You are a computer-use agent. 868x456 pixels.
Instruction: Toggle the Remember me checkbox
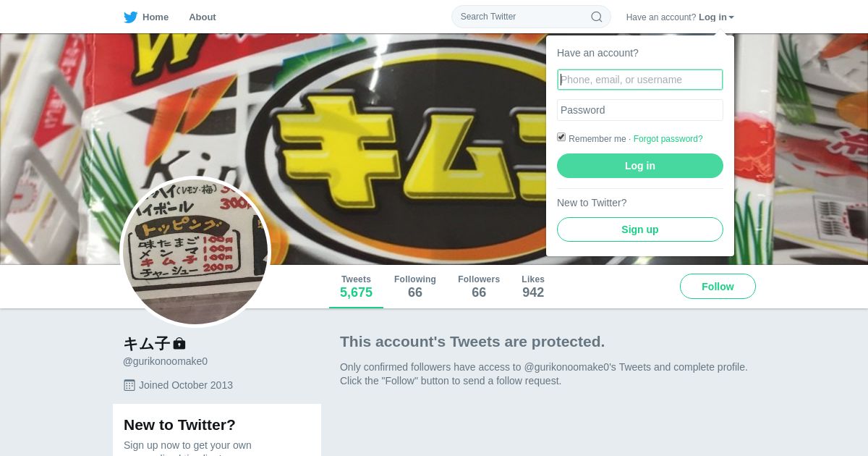(561, 138)
